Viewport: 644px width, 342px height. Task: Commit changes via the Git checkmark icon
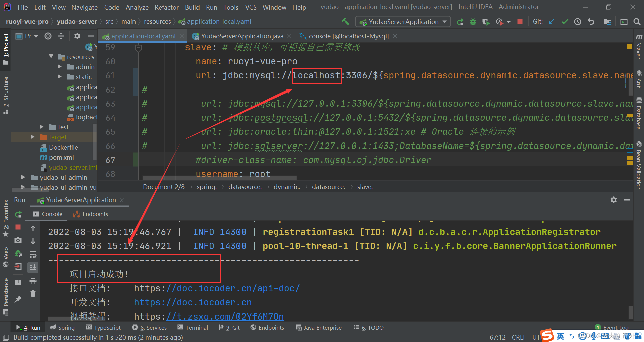(x=565, y=22)
